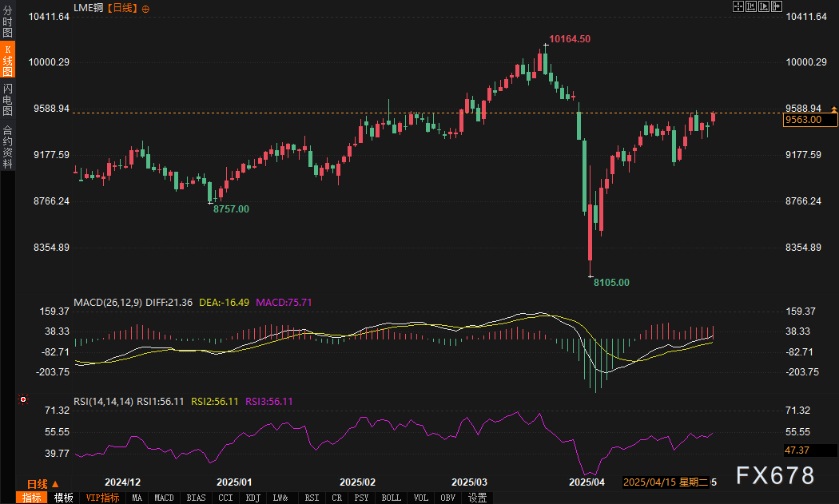Image resolution: width=839 pixels, height=504 pixels.
Task: Toggle the BOLL indicator
Action: point(391,498)
